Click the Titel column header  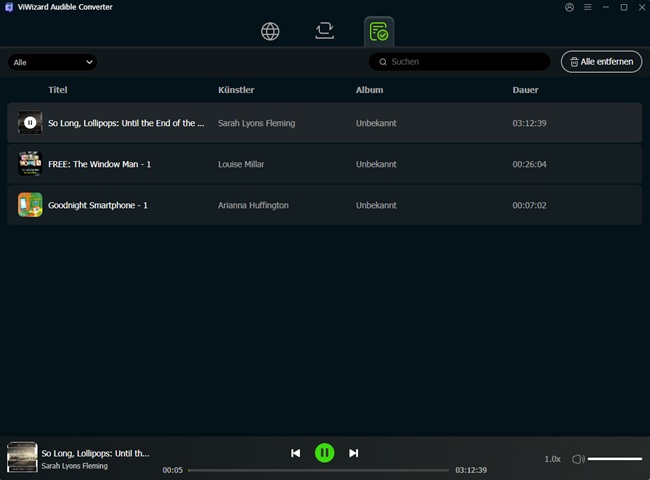(x=58, y=90)
